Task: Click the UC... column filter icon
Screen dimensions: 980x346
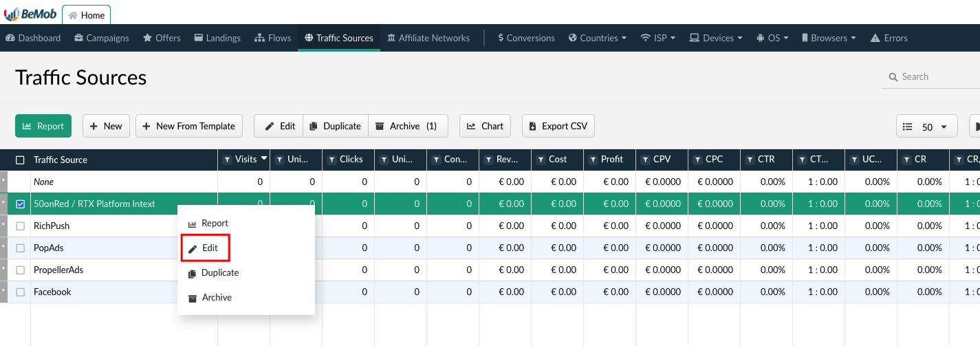Action: click(854, 160)
